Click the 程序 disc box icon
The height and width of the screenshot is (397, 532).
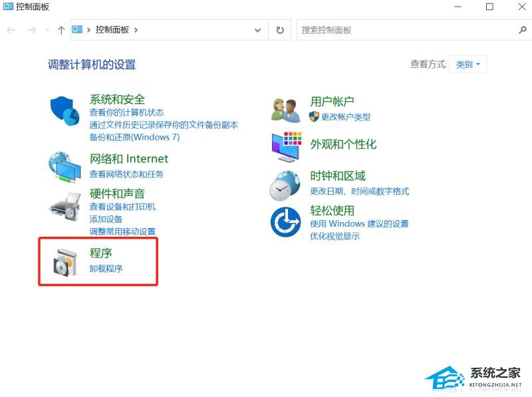(x=65, y=262)
